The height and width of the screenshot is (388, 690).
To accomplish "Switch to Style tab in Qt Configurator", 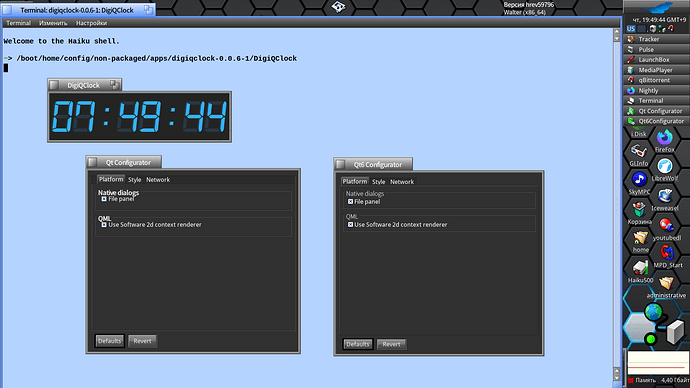I will (135, 179).
